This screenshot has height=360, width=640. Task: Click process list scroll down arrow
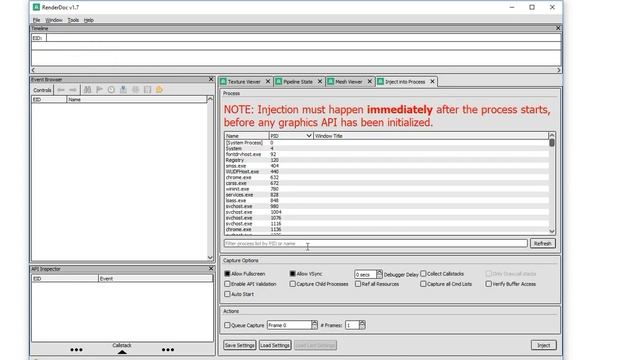click(552, 231)
